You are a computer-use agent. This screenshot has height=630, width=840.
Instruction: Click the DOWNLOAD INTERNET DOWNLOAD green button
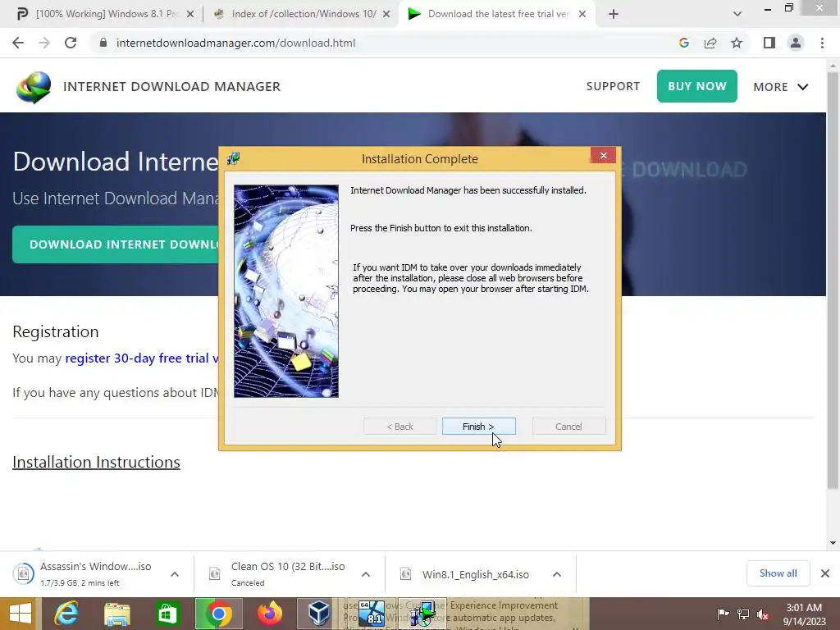(116, 244)
